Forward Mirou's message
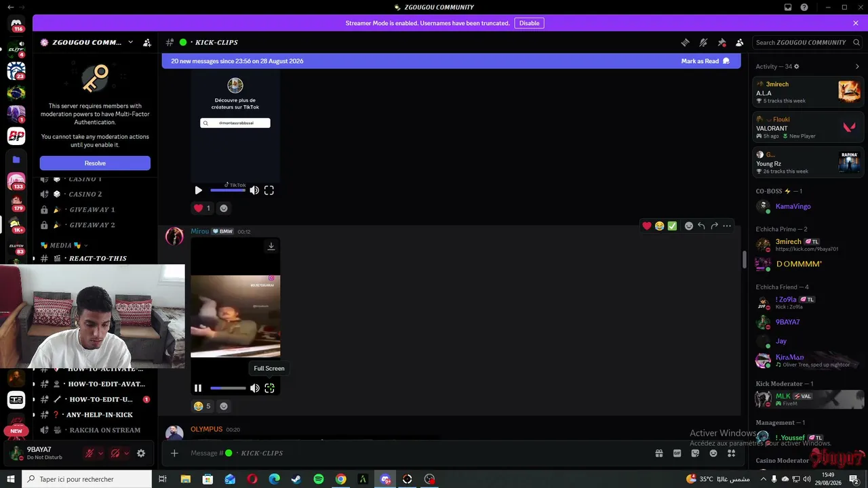 714,226
